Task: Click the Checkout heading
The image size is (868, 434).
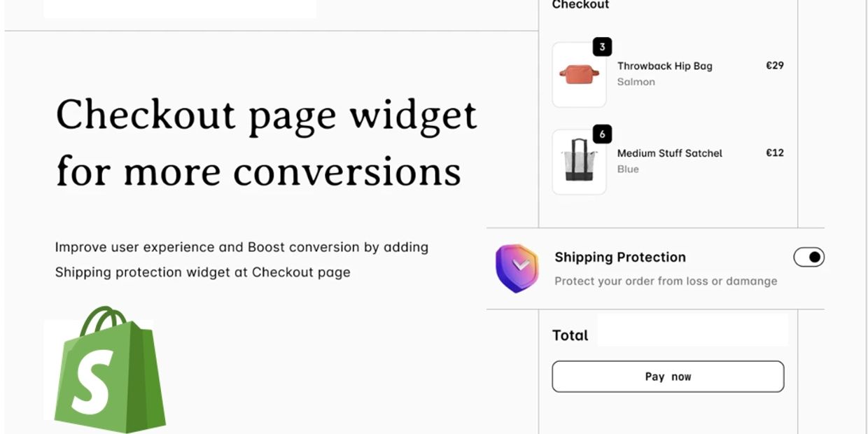Action: pyautogui.click(x=580, y=5)
